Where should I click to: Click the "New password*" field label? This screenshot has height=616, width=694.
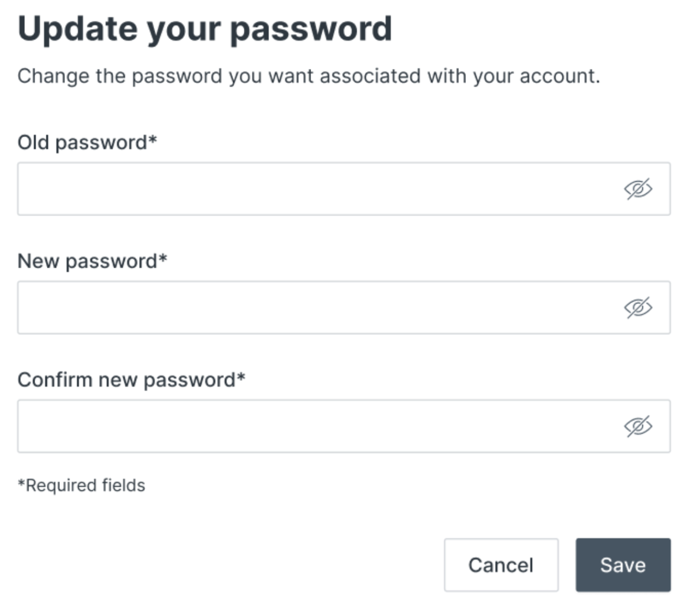point(92,261)
